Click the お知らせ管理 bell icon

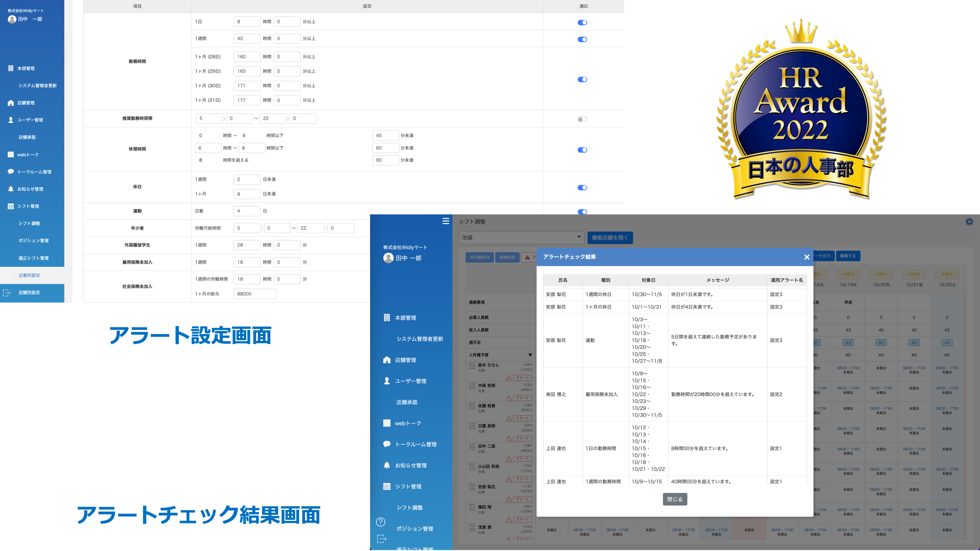386,465
